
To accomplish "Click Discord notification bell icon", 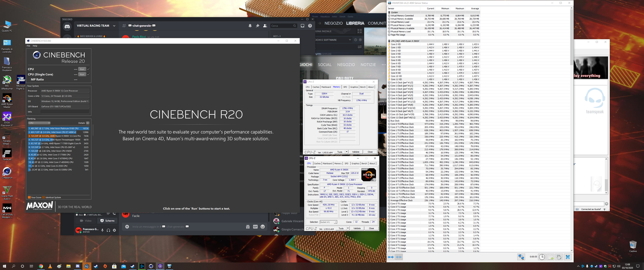I will [250, 26].
